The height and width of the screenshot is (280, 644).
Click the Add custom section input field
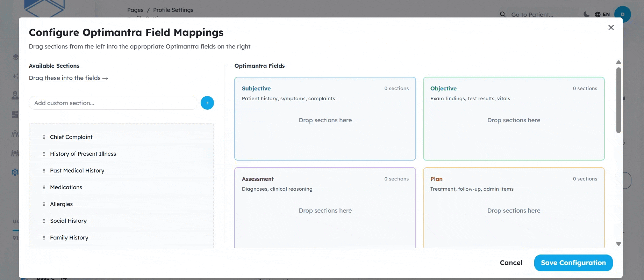(113, 103)
